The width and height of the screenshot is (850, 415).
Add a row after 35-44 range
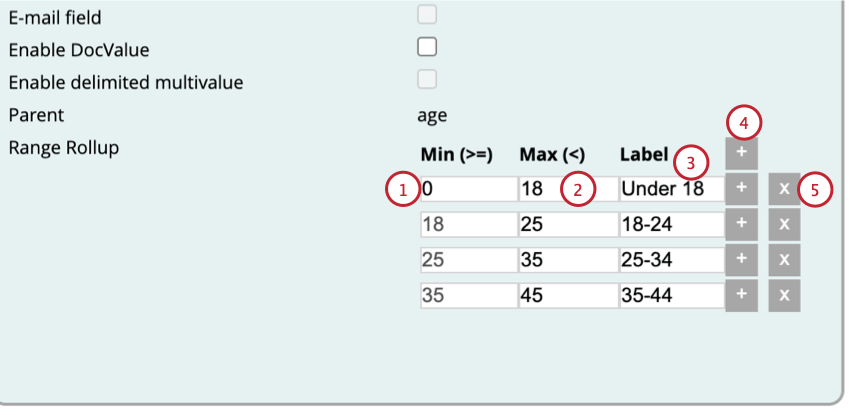coord(741,296)
